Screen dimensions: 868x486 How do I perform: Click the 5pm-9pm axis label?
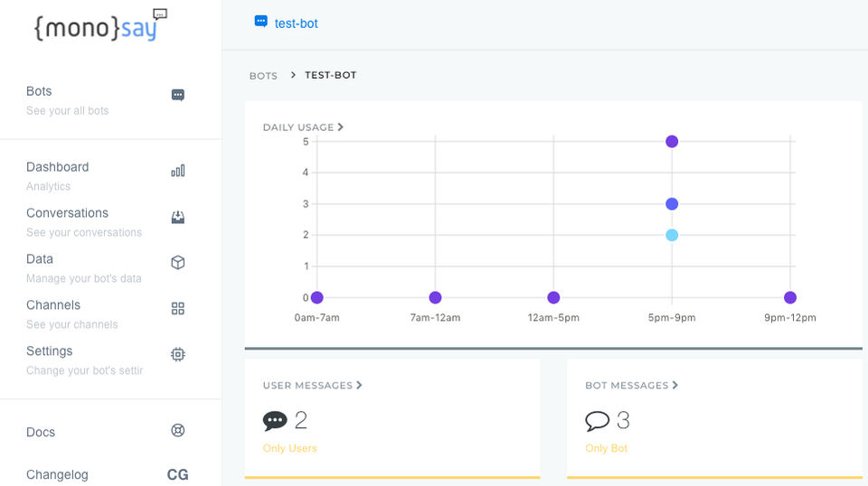coord(672,318)
